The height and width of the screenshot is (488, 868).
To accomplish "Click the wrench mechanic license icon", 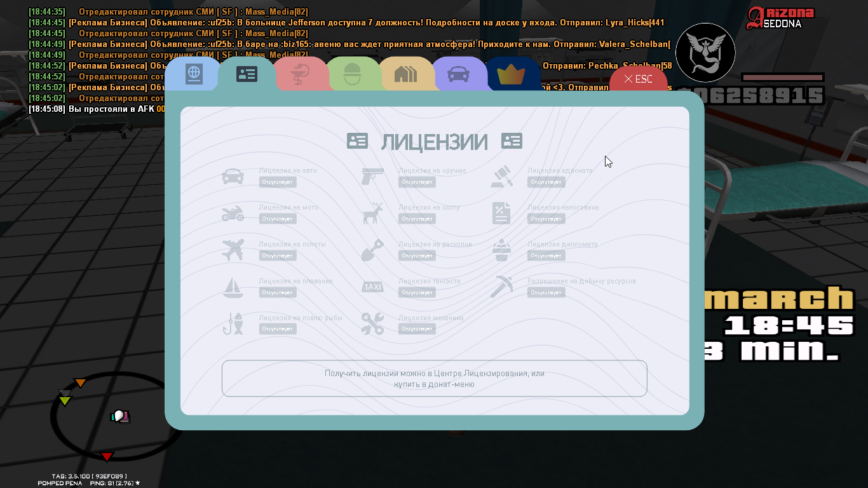I will [x=373, y=323].
